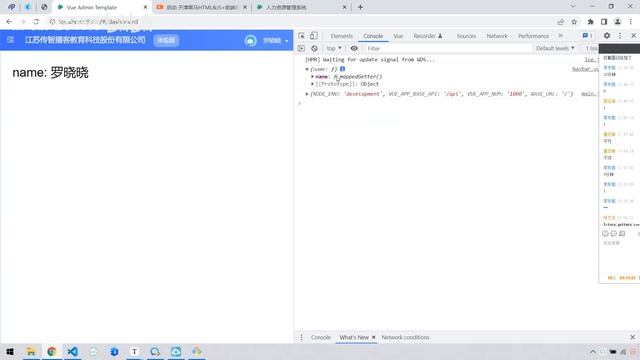Viewport: 640px width, 360px height.
Task: Open Visual Studio Code from taskbar
Action: pos(72,351)
